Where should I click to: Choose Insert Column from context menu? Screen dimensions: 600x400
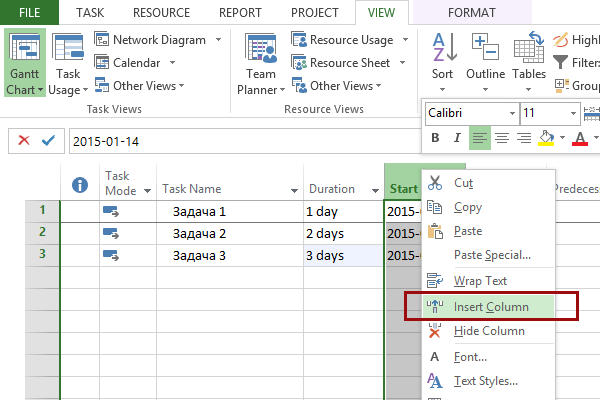pos(490,307)
